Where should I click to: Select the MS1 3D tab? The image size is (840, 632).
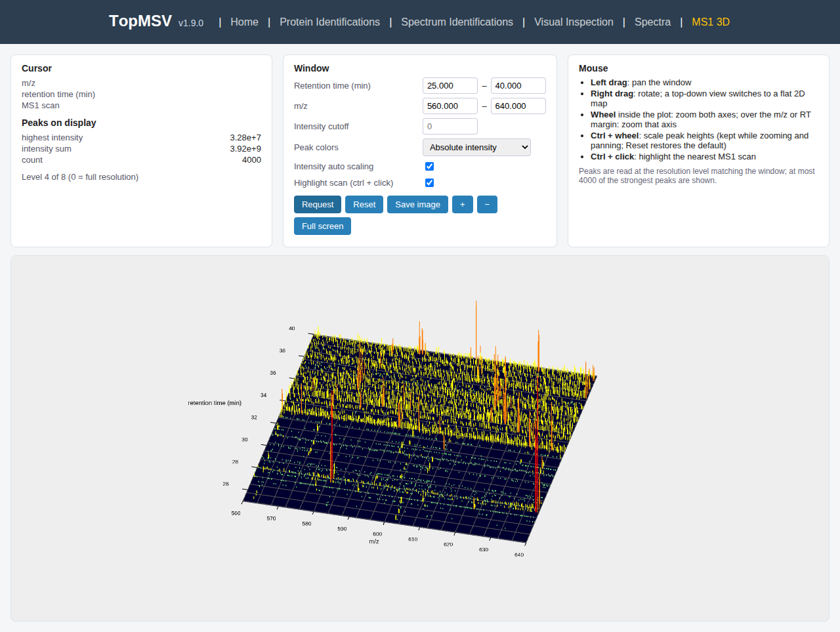coord(711,22)
